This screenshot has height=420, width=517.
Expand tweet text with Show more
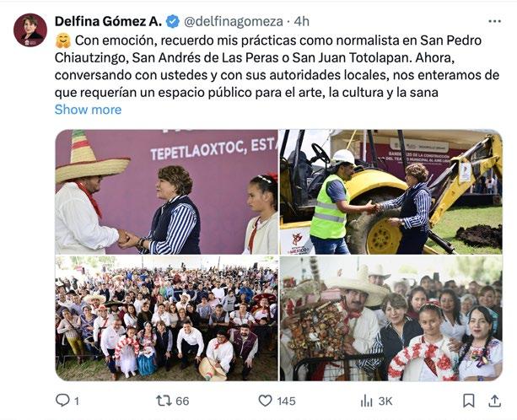click(88, 110)
